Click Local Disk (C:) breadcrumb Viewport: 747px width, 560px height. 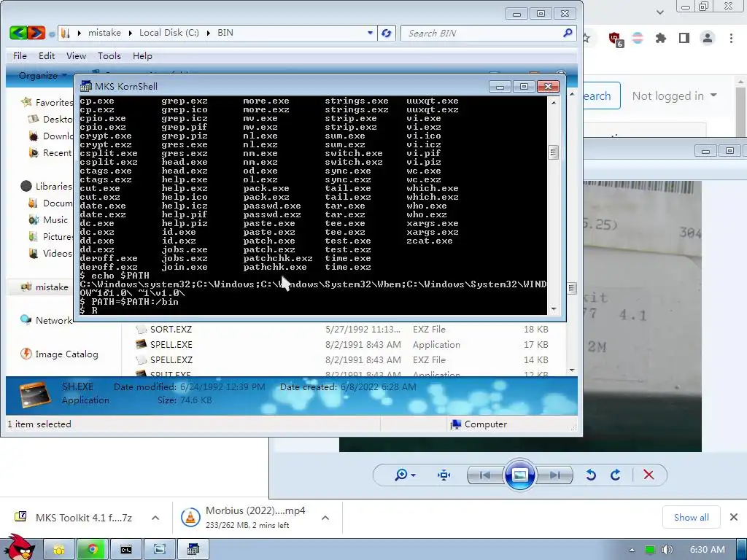click(169, 33)
